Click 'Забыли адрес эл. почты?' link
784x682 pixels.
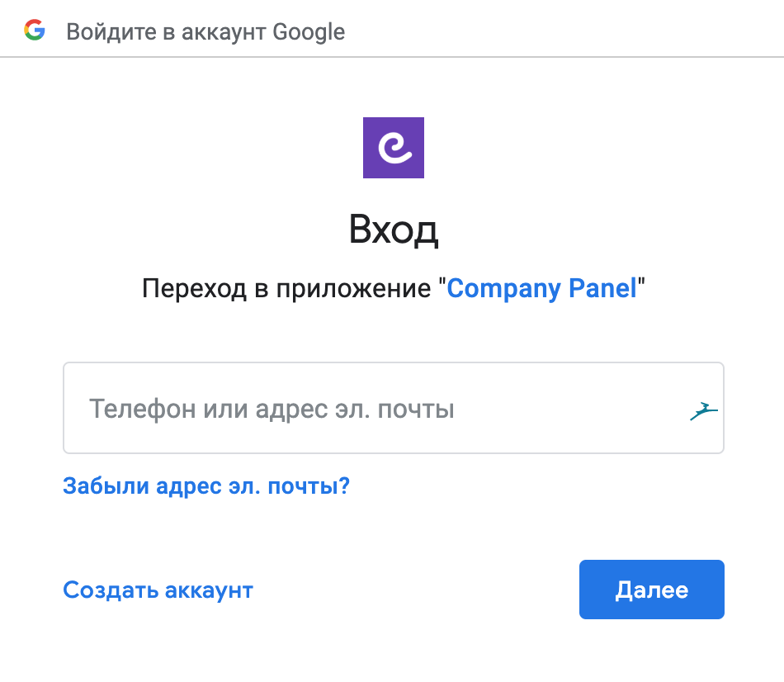click(206, 485)
